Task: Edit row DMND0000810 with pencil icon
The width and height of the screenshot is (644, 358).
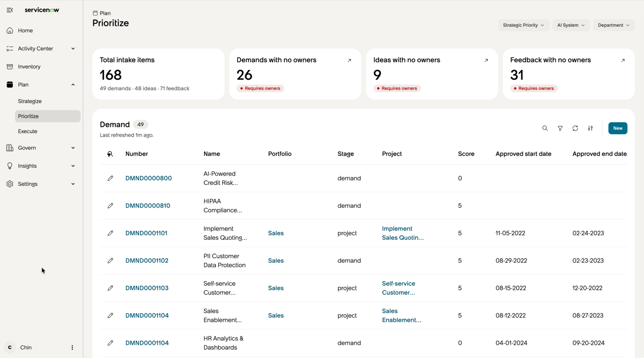Action: [x=110, y=206]
